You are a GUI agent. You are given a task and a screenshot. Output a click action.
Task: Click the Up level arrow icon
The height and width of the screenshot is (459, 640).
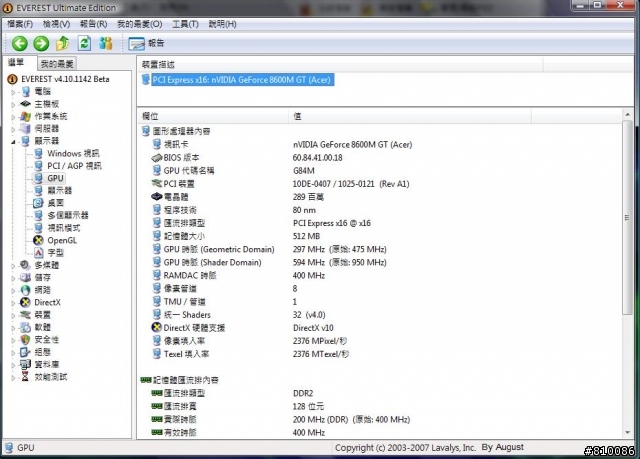(x=62, y=43)
